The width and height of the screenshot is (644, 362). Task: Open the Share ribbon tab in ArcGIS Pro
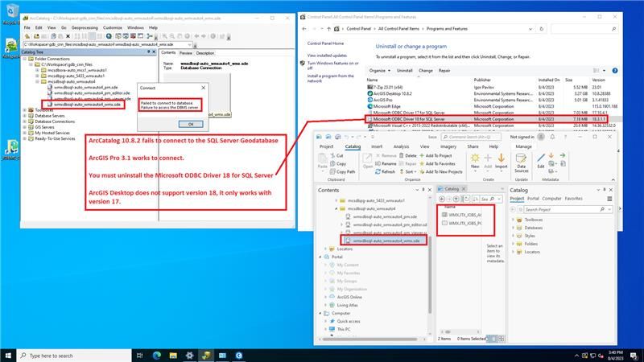click(473, 146)
